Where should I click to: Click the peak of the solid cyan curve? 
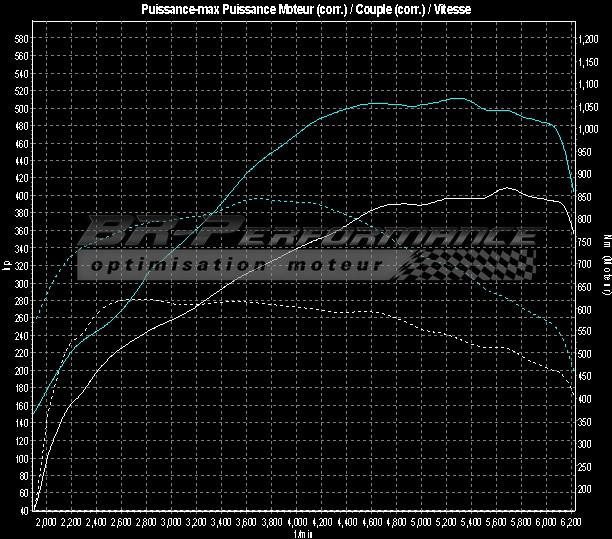coord(457,98)
